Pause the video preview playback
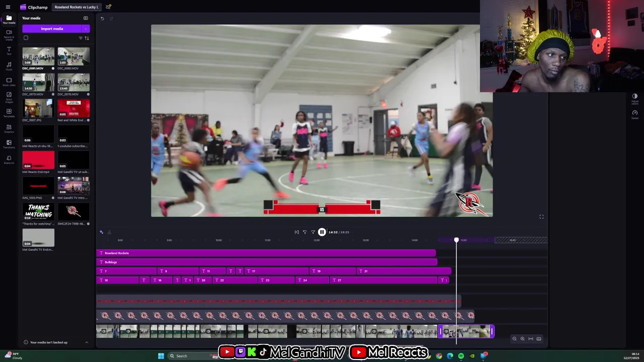This screenshot has height=362, width=644. click(322, 232)
